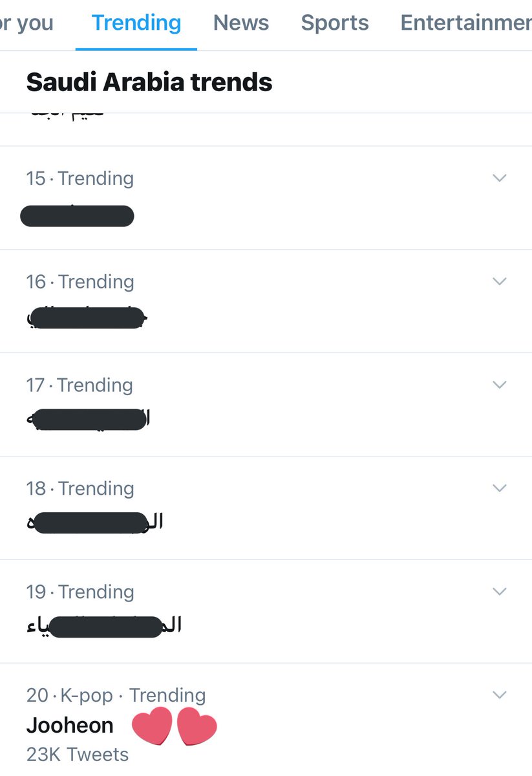The width and height of the screenshot is (532, 776).
Task: Open chevron menu for trend 18
Action: pos(499,488)
